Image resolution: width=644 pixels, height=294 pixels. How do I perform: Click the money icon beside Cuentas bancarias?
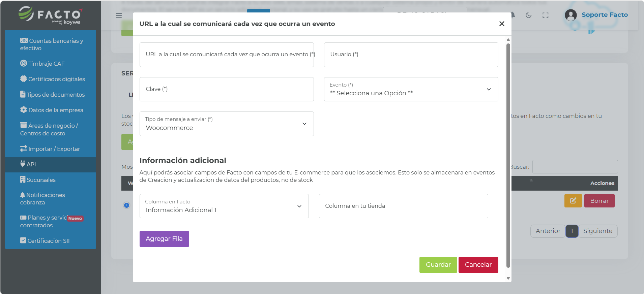coord(24,40)
